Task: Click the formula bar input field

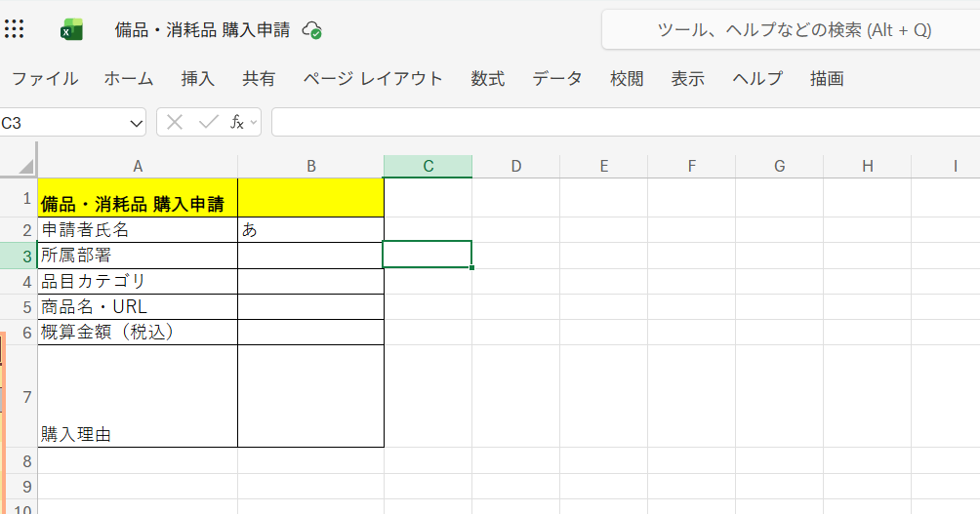Action: 625,122
